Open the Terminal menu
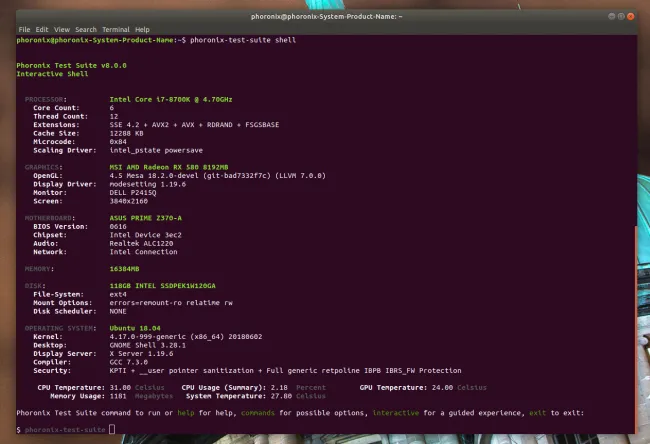The height and width of the screenshot is (444, 650). point(116,29)
